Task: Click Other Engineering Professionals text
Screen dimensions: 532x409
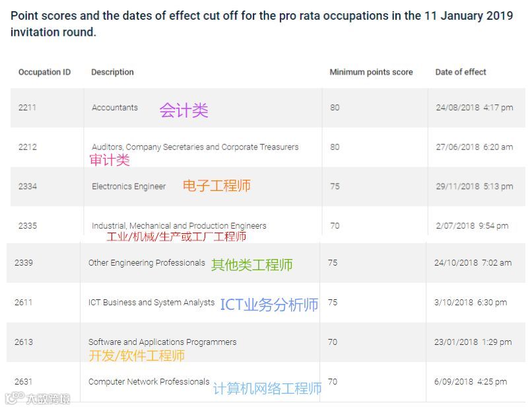Action: (147, 263)
